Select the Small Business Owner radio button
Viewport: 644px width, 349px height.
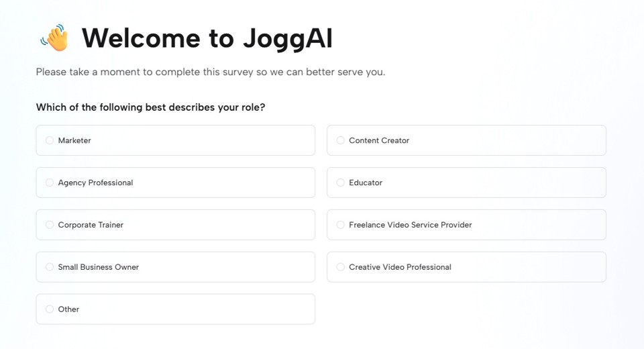tap(50, 267)
